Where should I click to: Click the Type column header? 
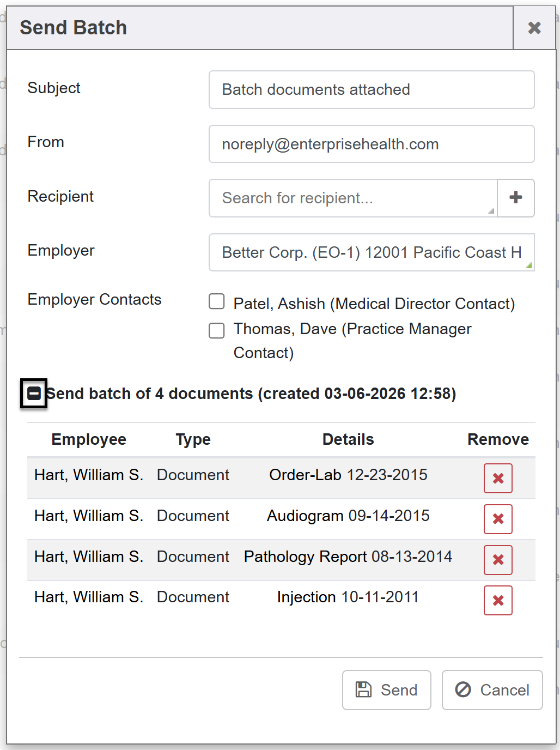pos(193,439)
